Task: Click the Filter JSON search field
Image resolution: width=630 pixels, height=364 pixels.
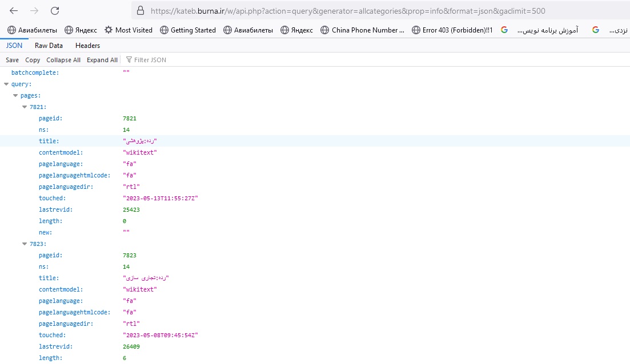Action: click(171, 60)
